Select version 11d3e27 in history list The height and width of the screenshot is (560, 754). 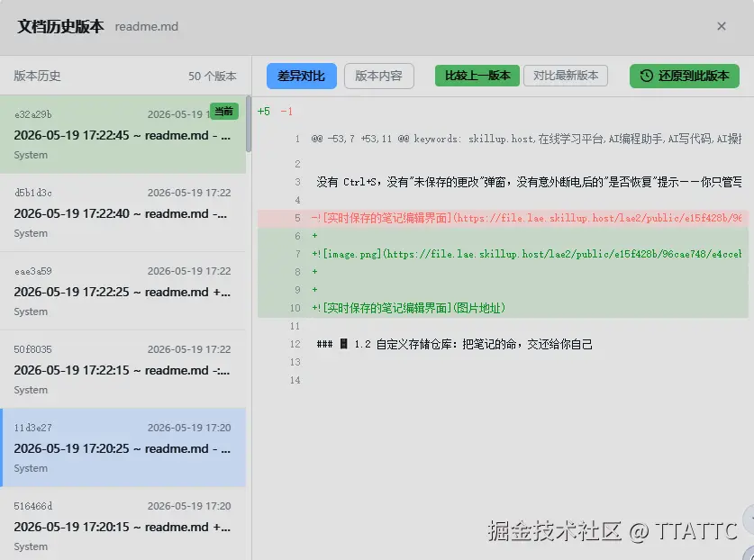coord(123,447)
